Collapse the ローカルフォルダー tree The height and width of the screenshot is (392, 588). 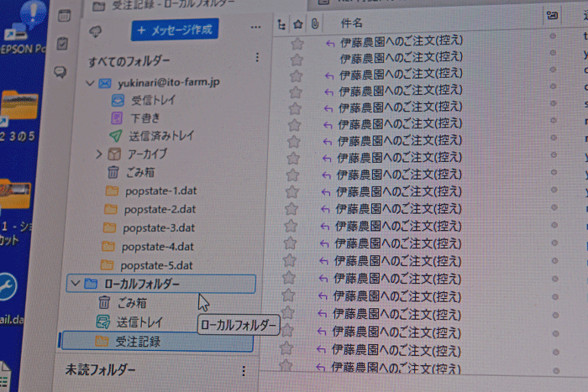pos(76,284)
